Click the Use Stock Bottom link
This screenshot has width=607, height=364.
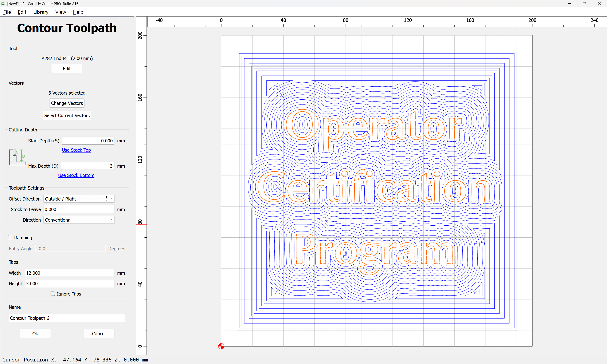[x=76, y=175]
